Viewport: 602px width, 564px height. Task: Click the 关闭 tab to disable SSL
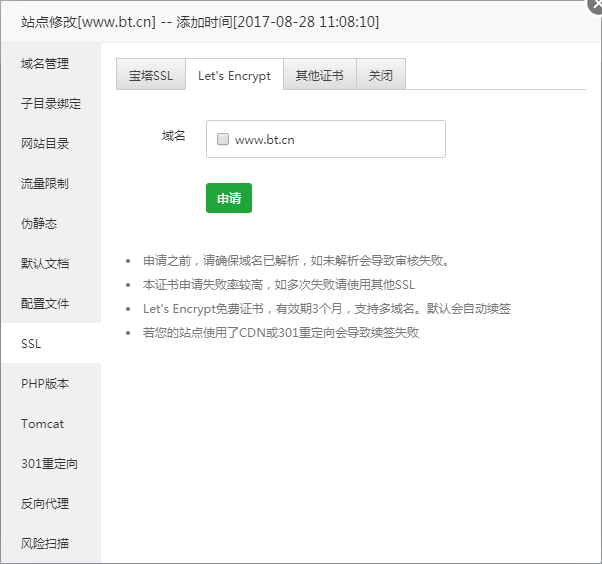click(x=380, y=76)
